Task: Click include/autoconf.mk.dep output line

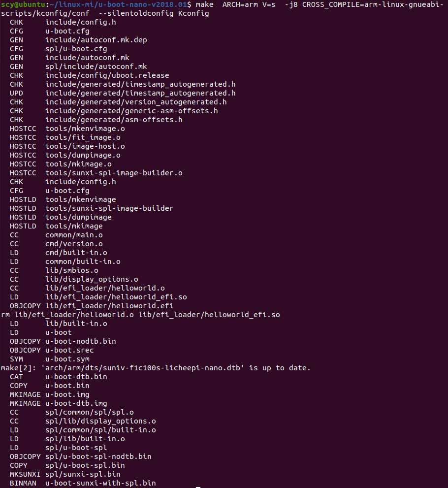Action: click(78, 40)
